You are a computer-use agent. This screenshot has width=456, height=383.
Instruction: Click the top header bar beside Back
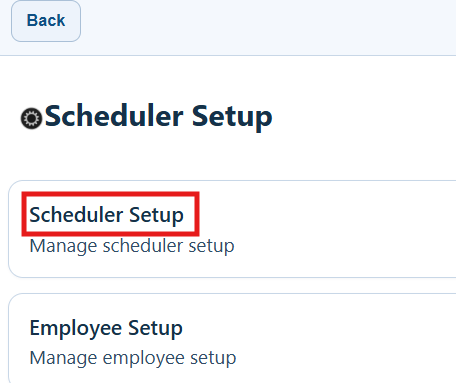click(x=267, y=27)
